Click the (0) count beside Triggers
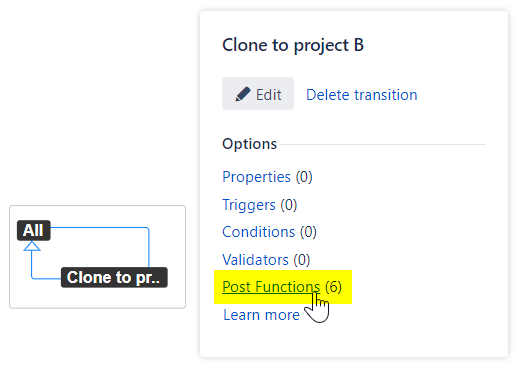Screen dimensions: 520x381 tap(289, 205)
